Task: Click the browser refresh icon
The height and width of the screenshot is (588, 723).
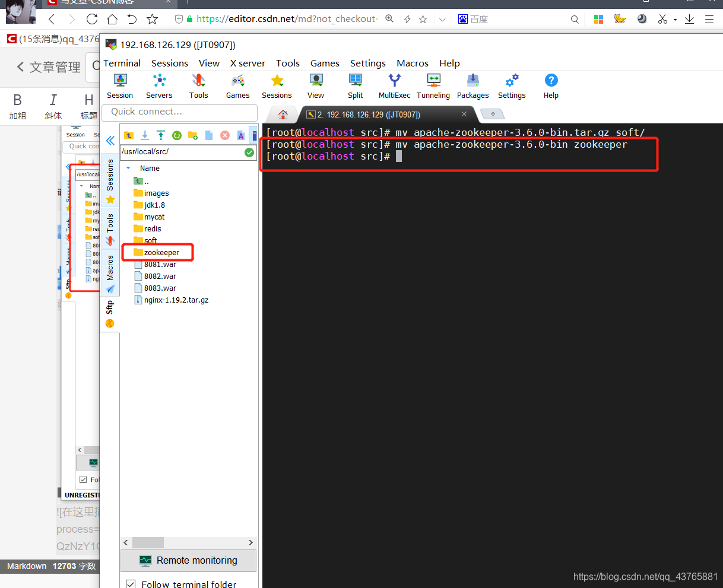Action: coord(92,19)
